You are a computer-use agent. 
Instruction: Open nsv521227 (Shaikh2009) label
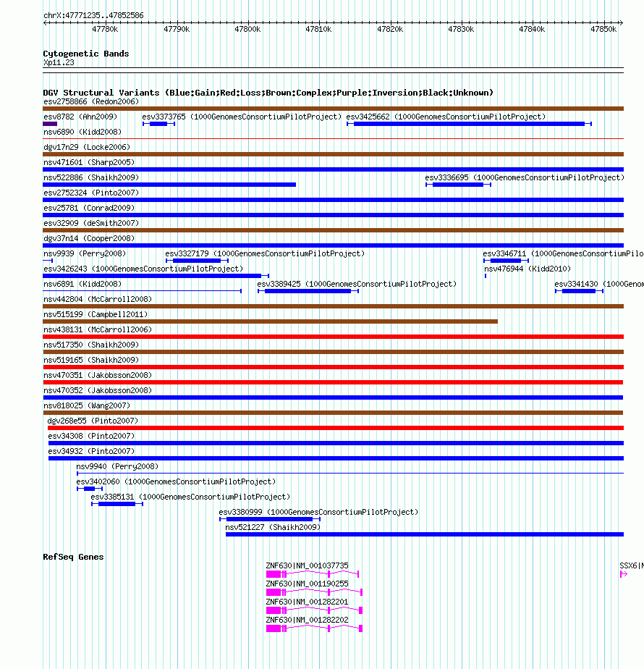click(x=273, y=527)
